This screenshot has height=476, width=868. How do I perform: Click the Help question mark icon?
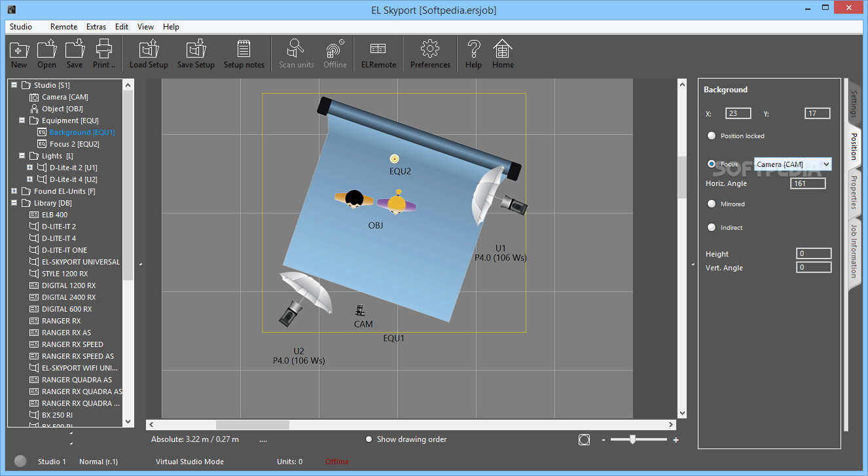tap(473, 54)
